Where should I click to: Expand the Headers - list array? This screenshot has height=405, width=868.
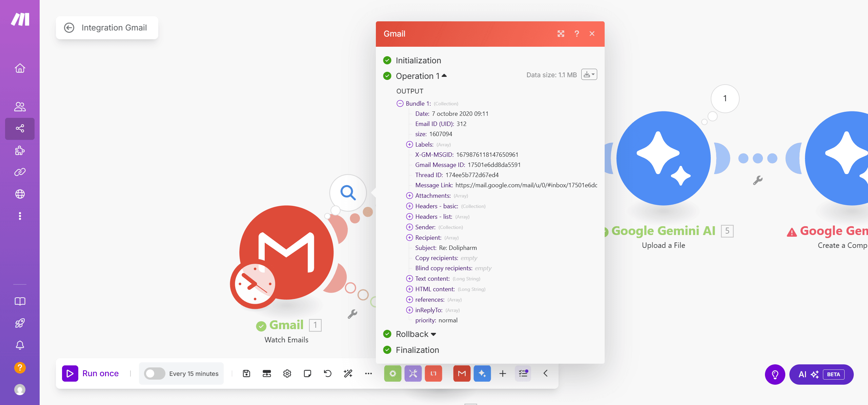[x=410, y=217]
